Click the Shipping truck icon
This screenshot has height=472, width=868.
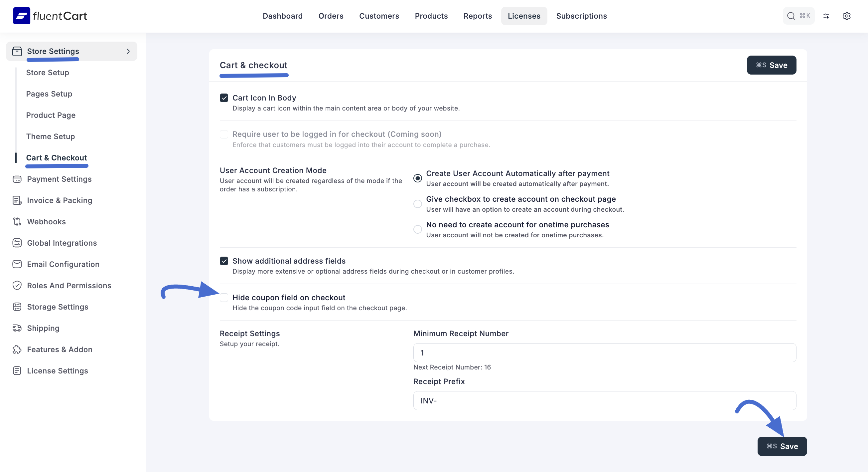(x=17, y=328)
